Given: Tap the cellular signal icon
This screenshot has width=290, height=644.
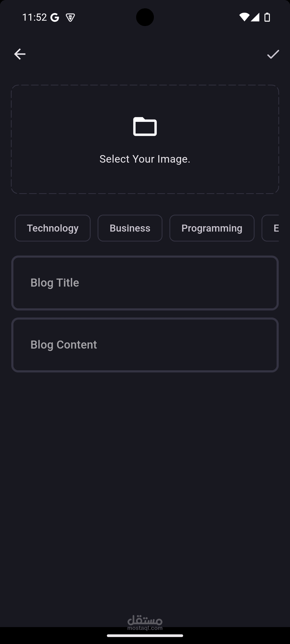Looking at the screenshot, I should tap(255, 17).
